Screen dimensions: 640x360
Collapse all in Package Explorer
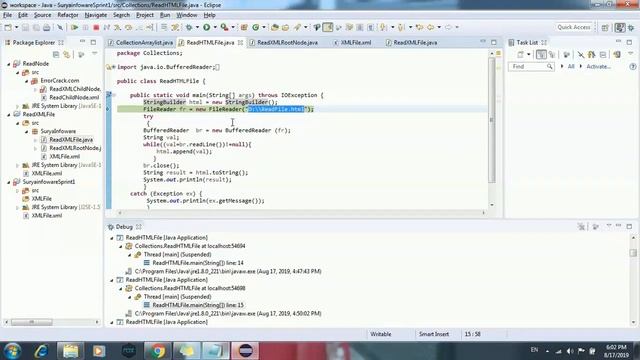coord(56,55)
